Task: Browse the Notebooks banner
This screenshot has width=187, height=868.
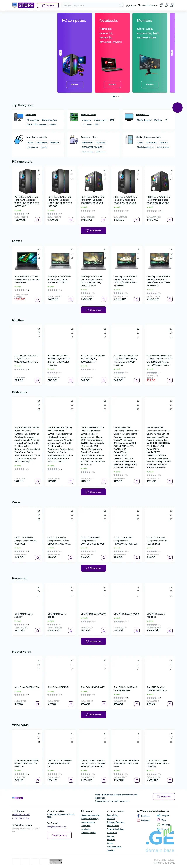Action: pyautogui.click(x=112, y=85)
